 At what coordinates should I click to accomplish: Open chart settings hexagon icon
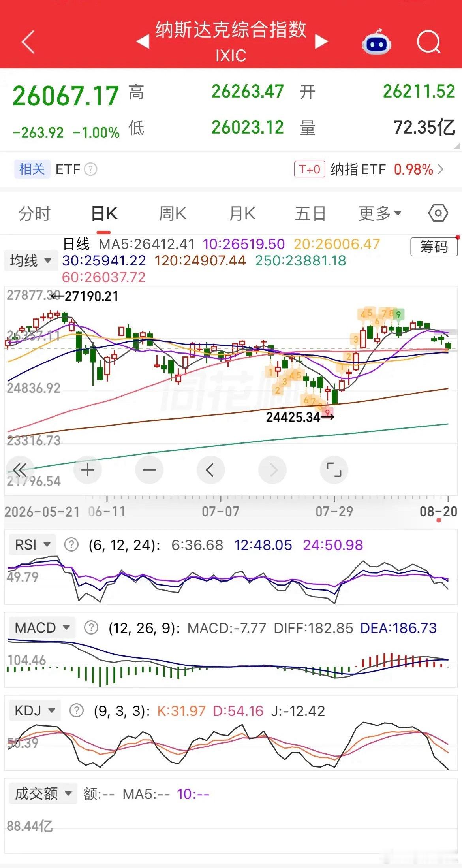438,214
